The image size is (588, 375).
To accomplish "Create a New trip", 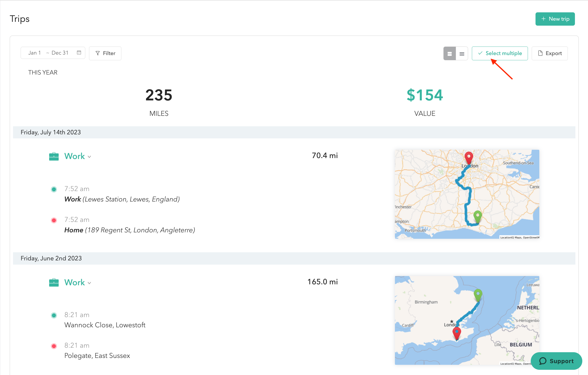I will pos(555,19).
